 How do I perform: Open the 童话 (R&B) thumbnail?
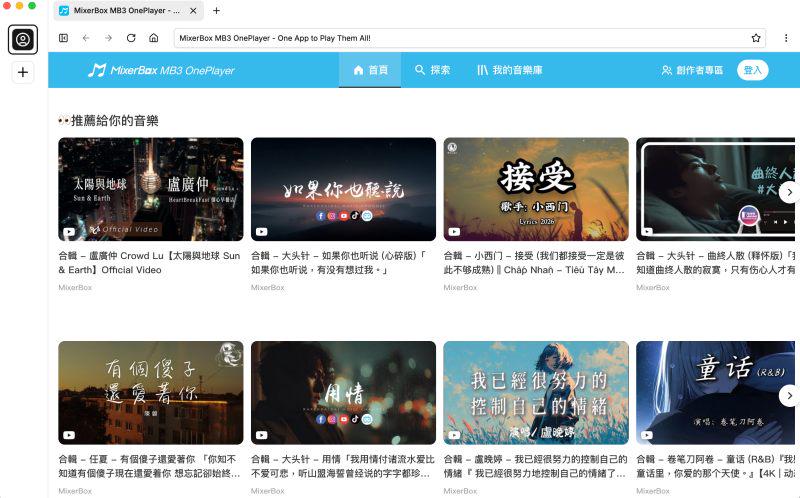pos(715,393)
